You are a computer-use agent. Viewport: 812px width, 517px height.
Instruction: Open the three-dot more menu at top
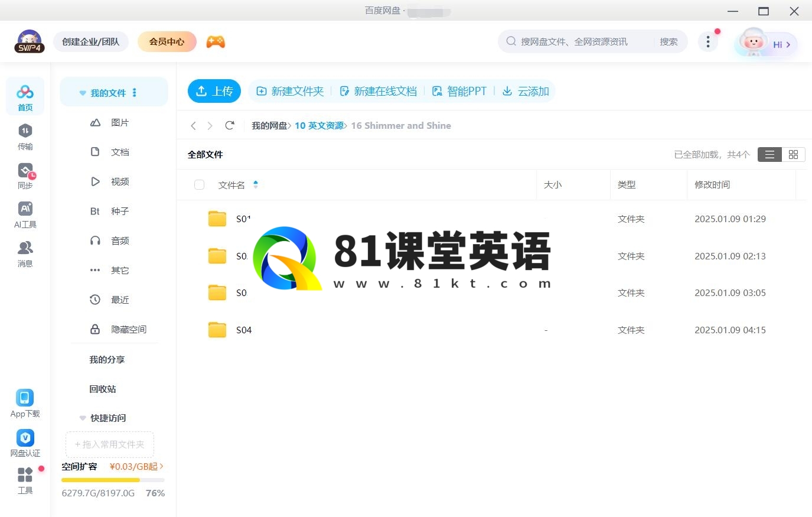[x=707, y=41]
